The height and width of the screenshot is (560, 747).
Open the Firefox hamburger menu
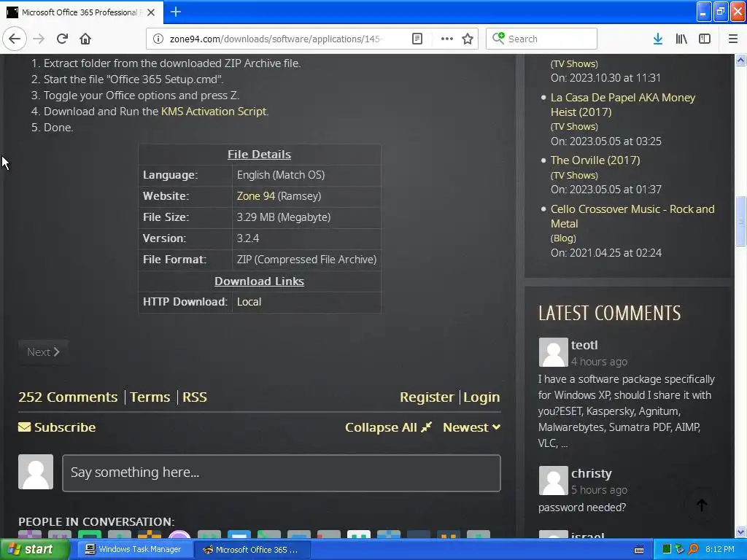pos(732,39)
